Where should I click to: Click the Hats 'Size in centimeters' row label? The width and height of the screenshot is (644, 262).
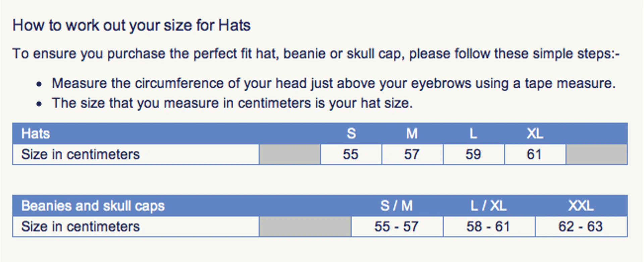80,154
